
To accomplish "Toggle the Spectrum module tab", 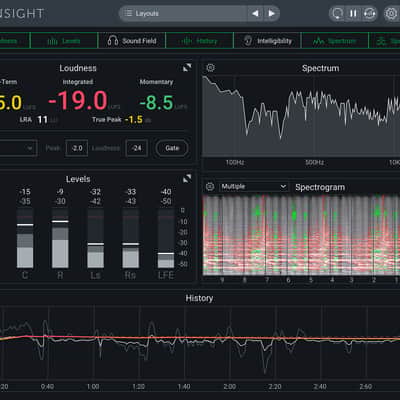I will (335, 41).
